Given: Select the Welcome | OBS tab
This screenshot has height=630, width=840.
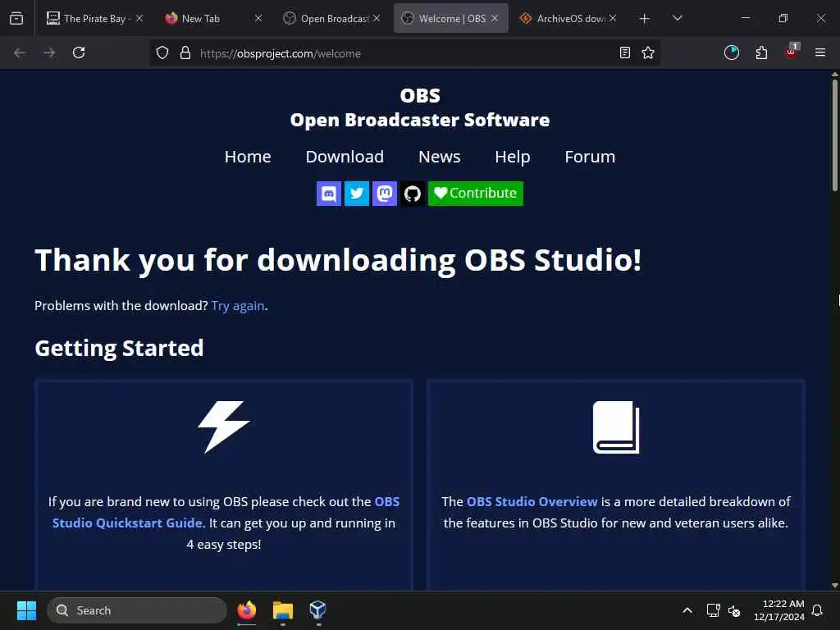Looking at the screenshot, I should coord(452,18).
